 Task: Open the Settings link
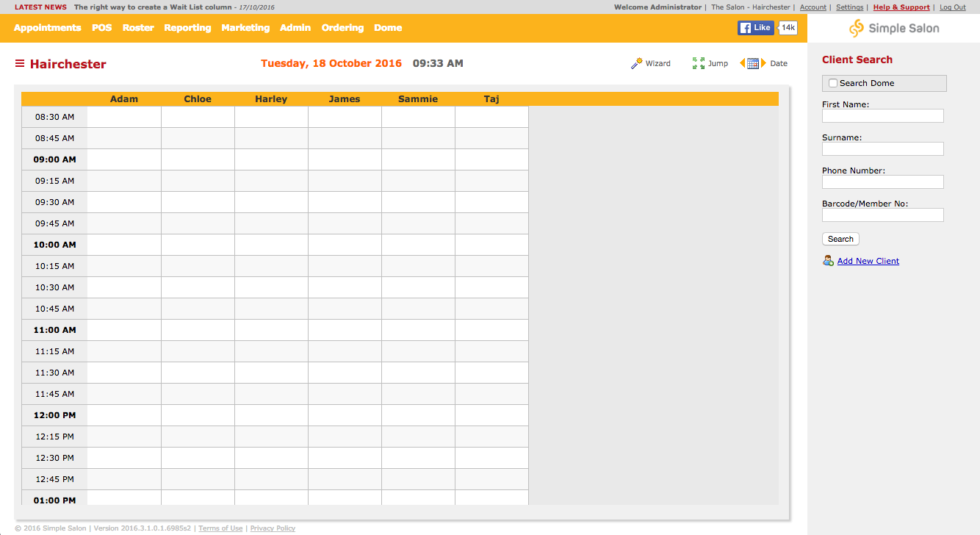click(x=850, y=7)
